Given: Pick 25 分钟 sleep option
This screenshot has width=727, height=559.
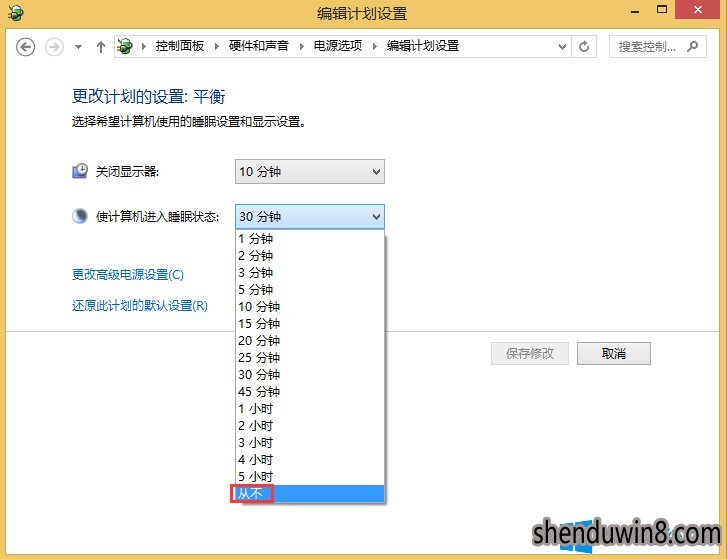Looking at the screenshot, I should point(310,357).
